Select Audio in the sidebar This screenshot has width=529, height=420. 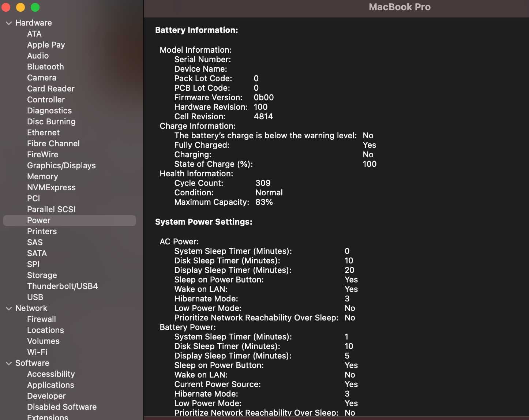point(38,56)
